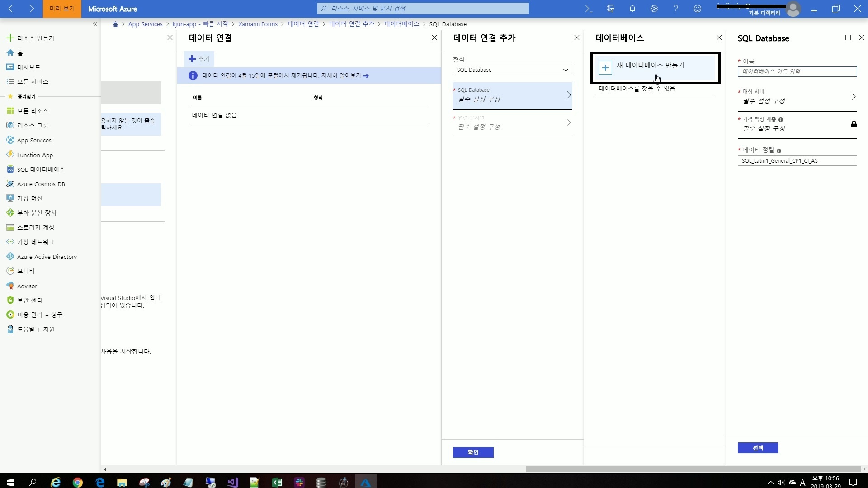Open Cloud Shell from top bar

point(589,9)
